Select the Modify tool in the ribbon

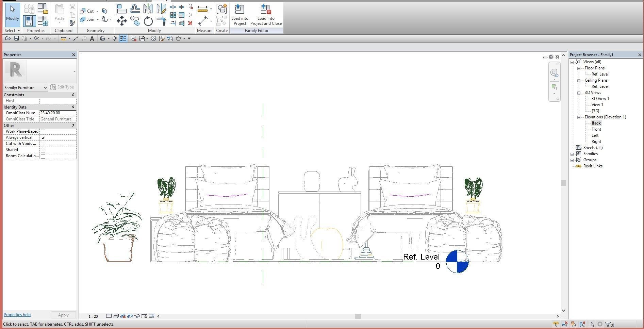(13, 14)
